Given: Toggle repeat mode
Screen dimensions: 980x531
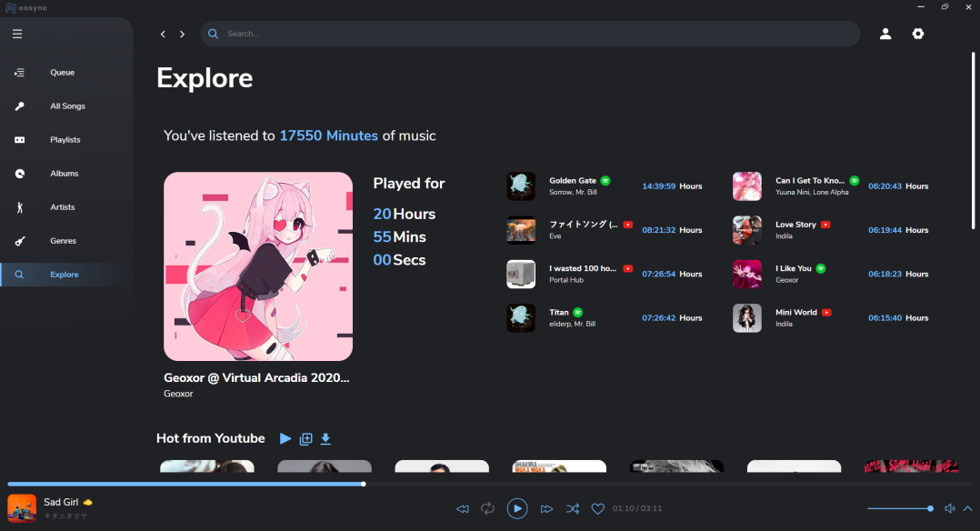Looking at the screenshot, I should pyautogui.click(x=487, y=508).
